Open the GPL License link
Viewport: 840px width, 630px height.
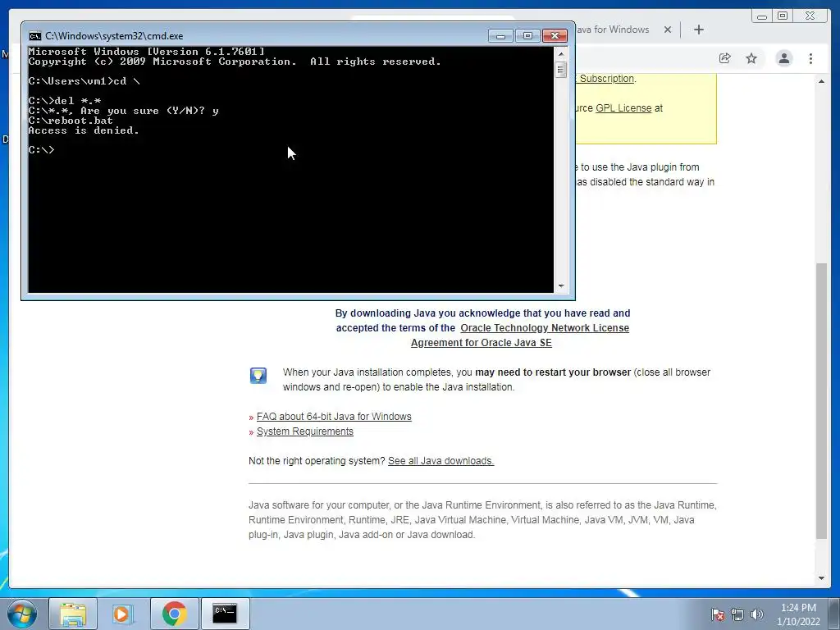click(623, 107)
